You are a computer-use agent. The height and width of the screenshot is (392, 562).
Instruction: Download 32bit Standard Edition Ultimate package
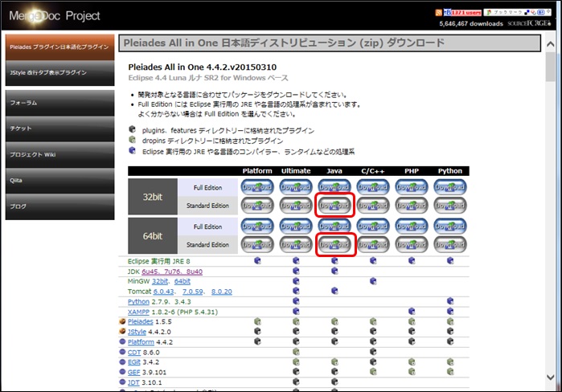[296, 206]
